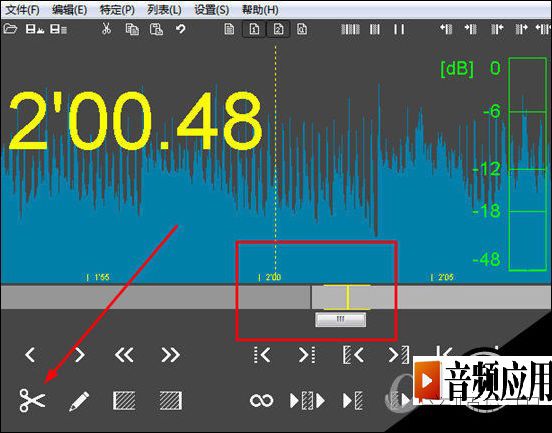Click the large scissors cut button
The image size is (552, 433).
(32, 401)
